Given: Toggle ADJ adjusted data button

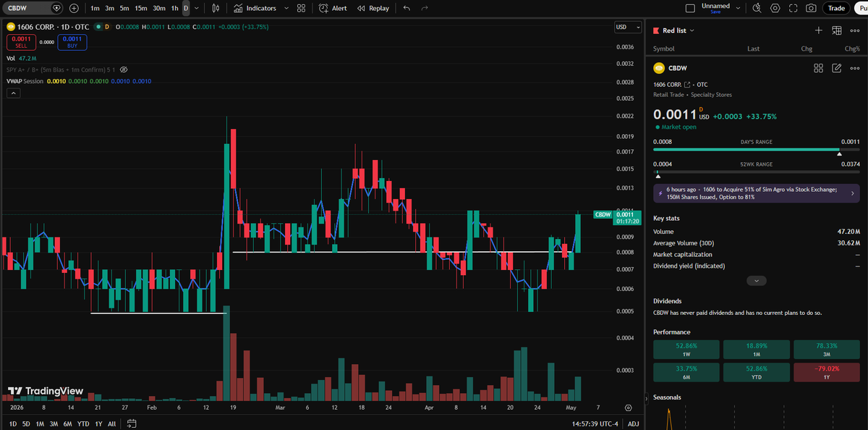Looking at the screenshot, I should click(633, 423).
